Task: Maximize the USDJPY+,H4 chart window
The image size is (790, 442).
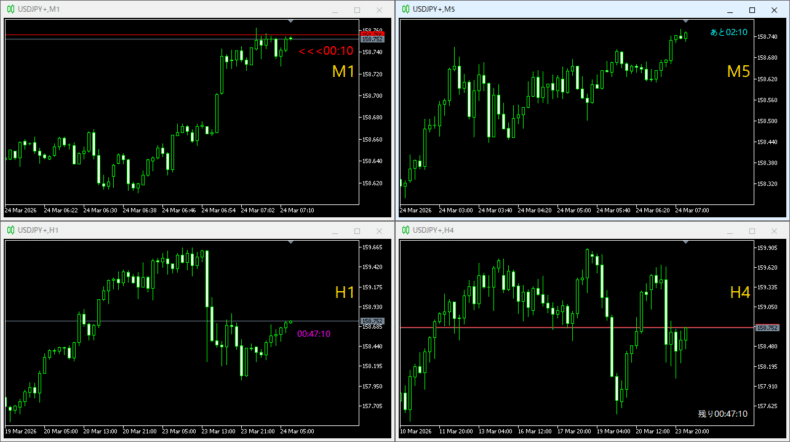Action: click(x=752, y=231)
